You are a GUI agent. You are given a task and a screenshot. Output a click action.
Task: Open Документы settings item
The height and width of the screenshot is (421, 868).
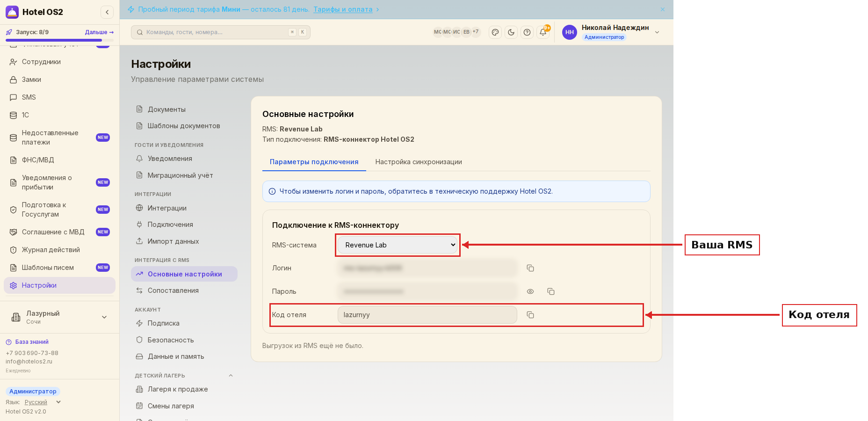184,109
